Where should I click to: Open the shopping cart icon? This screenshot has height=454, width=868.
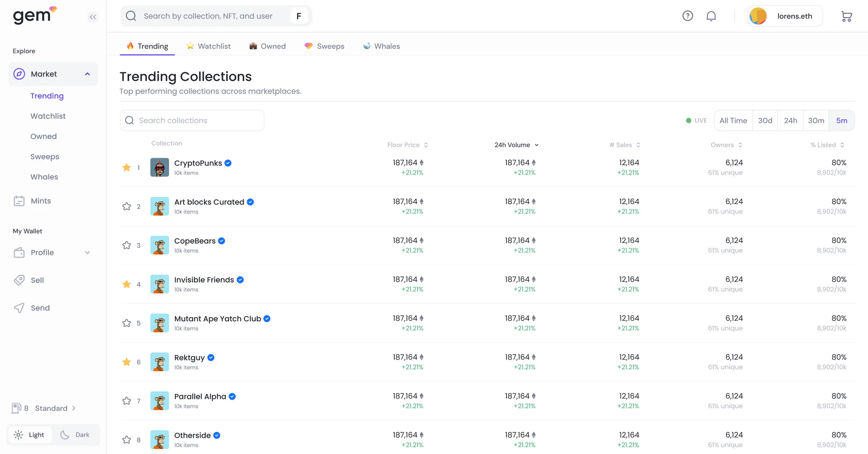click(x=846, y=16)
